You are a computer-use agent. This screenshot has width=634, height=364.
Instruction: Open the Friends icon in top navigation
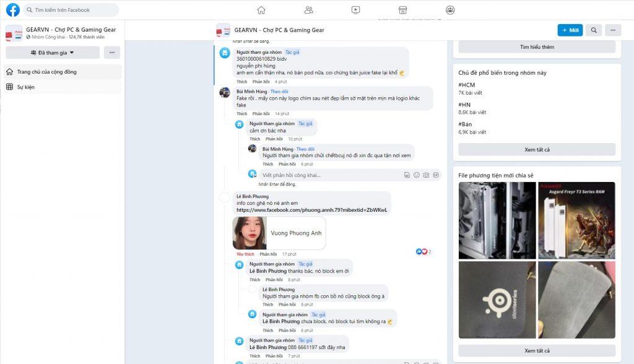point(308,10)
